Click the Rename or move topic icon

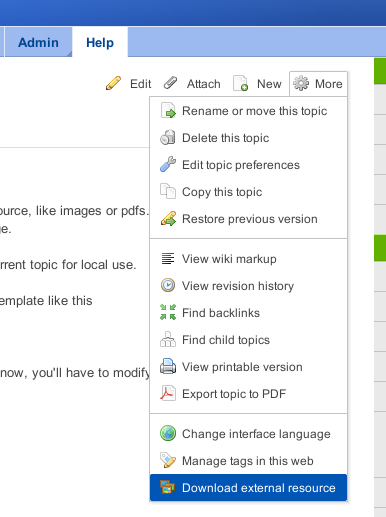(x=168, y=111)
